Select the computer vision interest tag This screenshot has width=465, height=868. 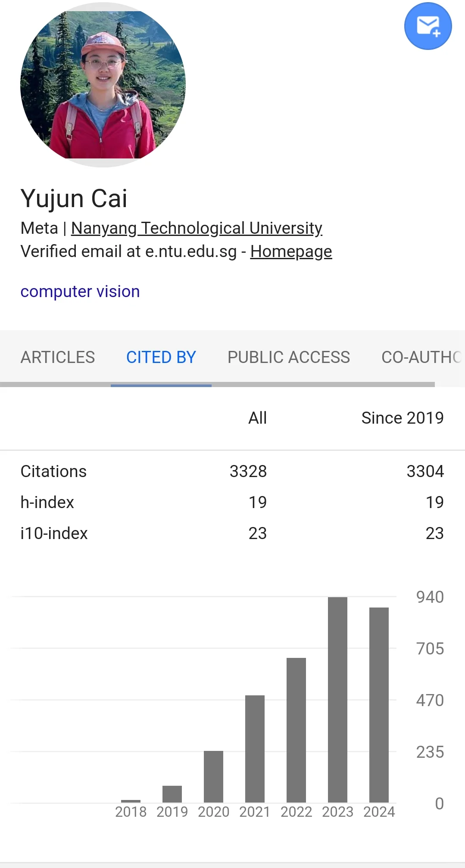coord(80,291)
